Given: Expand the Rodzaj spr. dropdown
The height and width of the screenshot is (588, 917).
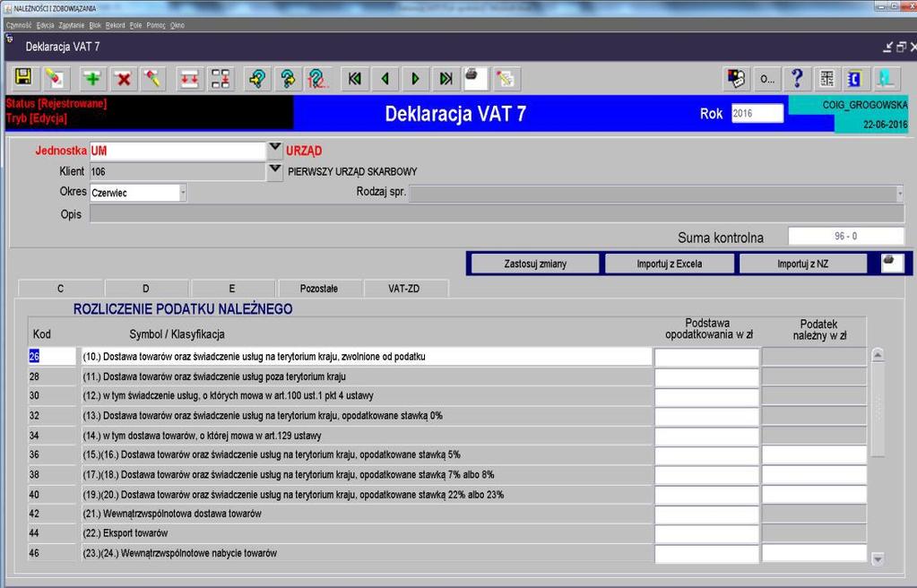Looking at the screenshot, I should coord(899,193).
